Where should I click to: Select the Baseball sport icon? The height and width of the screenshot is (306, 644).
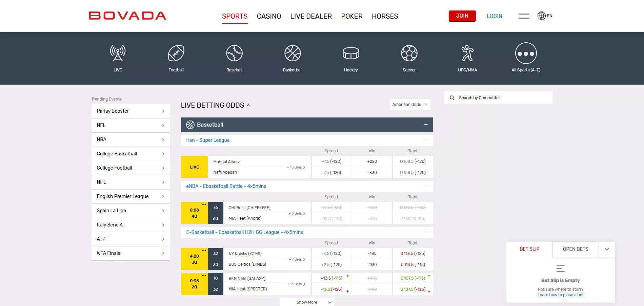pos(234,53)
